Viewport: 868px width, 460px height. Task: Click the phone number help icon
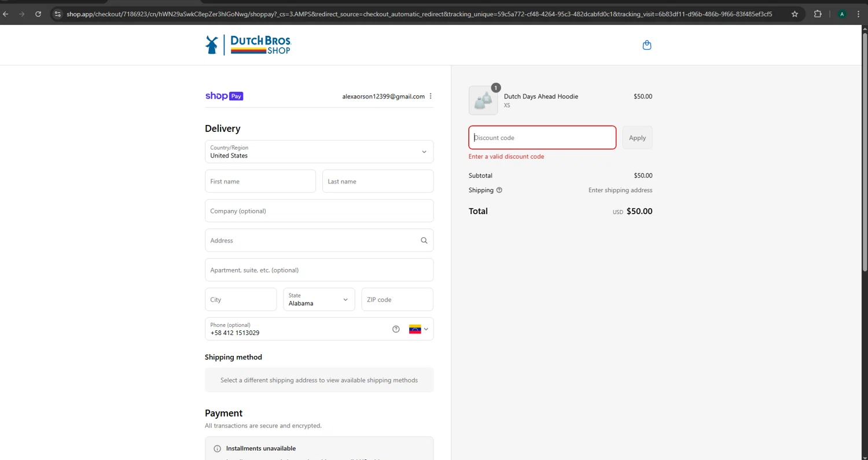pos(396,329)
